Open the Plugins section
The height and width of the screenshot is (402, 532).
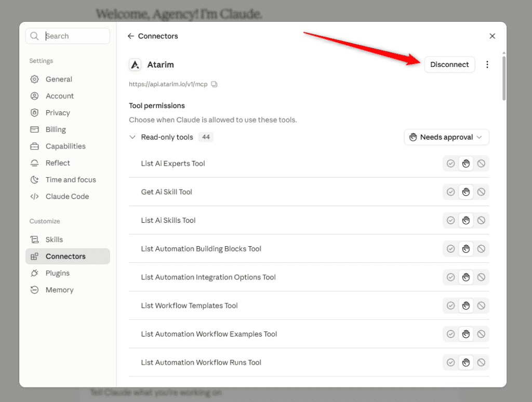click(68, 273)
